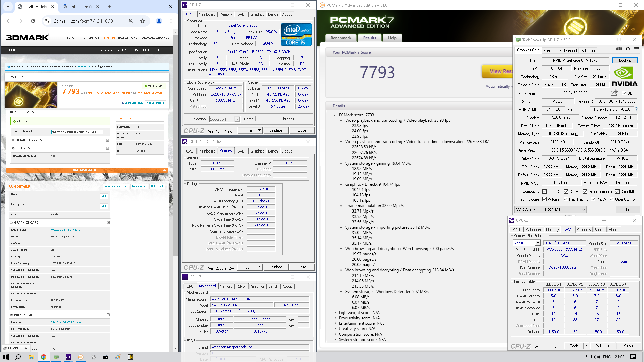
Task: Switch to GPU-Z from the taskbar
Action: pos(56,357)
